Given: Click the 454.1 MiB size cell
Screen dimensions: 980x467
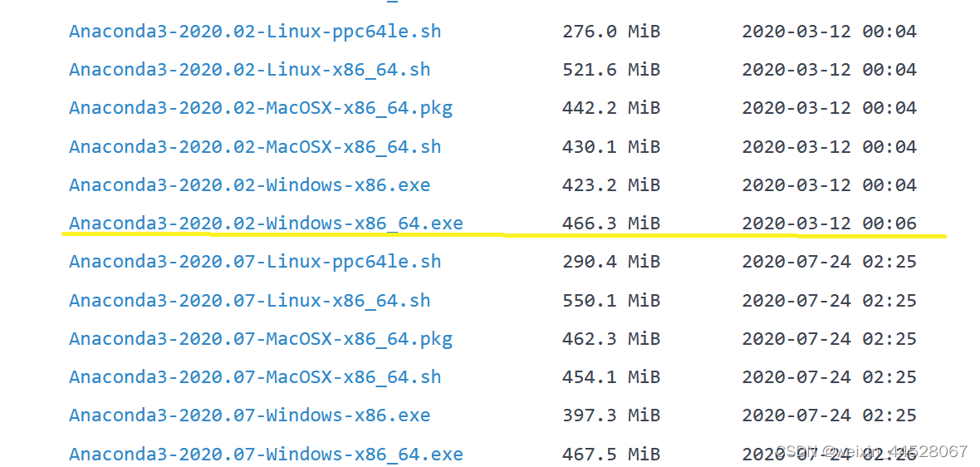Looking at the screenshot, I should click(x=611, y=377).
